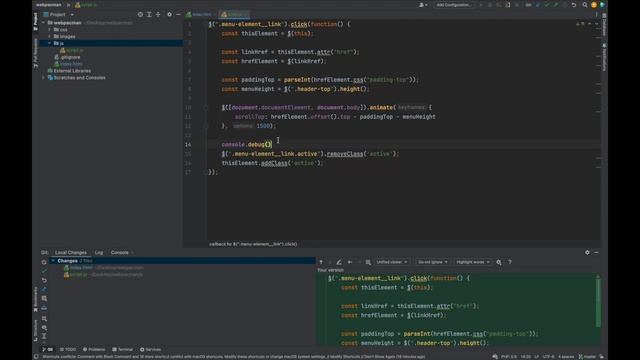
Task: Click the branch 'master' widget in status bar
Action: pos(587,356)
